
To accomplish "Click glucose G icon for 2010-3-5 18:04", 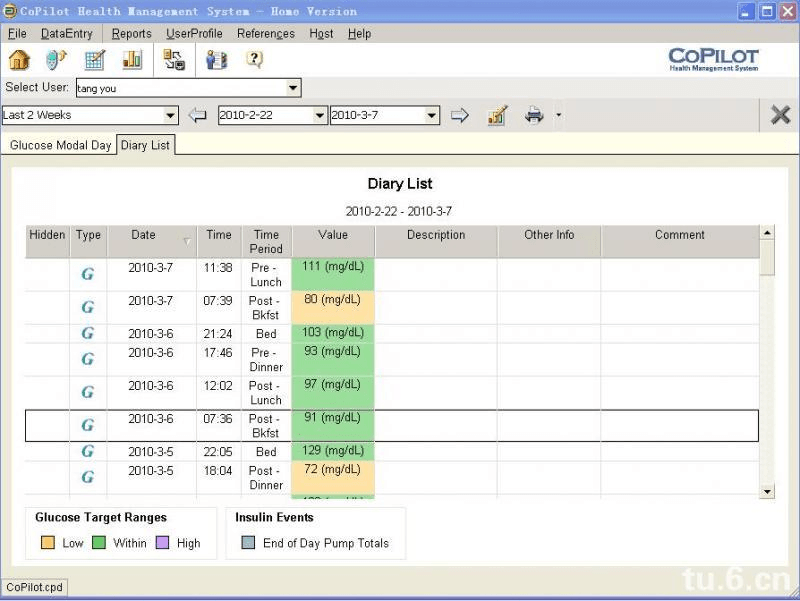I will (88, 477).
